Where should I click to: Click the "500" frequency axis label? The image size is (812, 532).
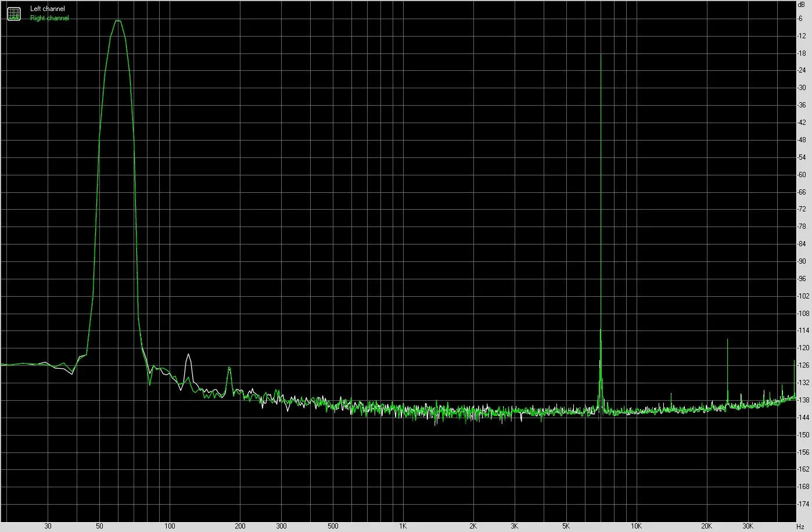click(333, 527)
